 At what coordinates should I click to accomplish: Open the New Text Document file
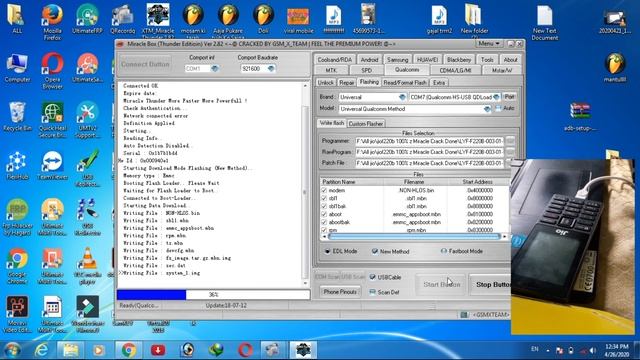click(x=544, y=22)
